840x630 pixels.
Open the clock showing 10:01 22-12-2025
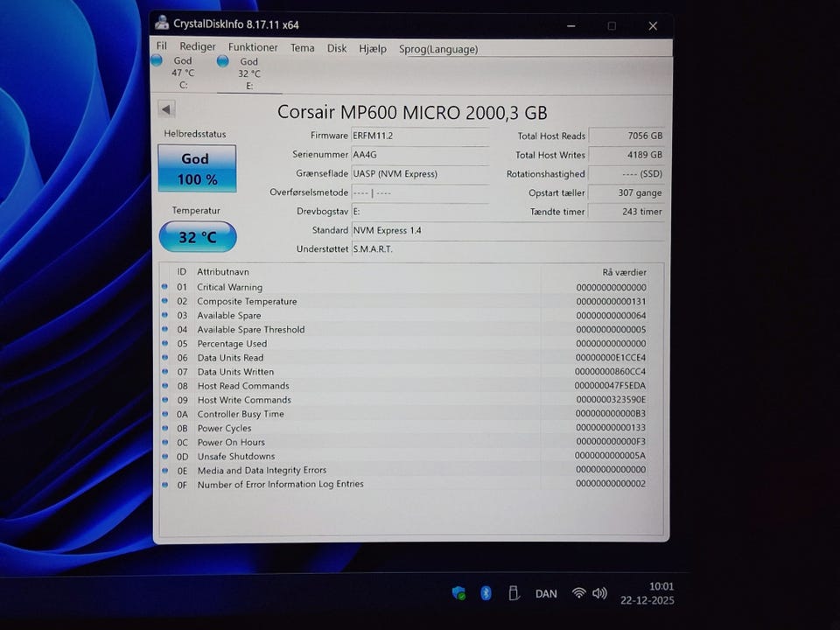click(647, 593)
